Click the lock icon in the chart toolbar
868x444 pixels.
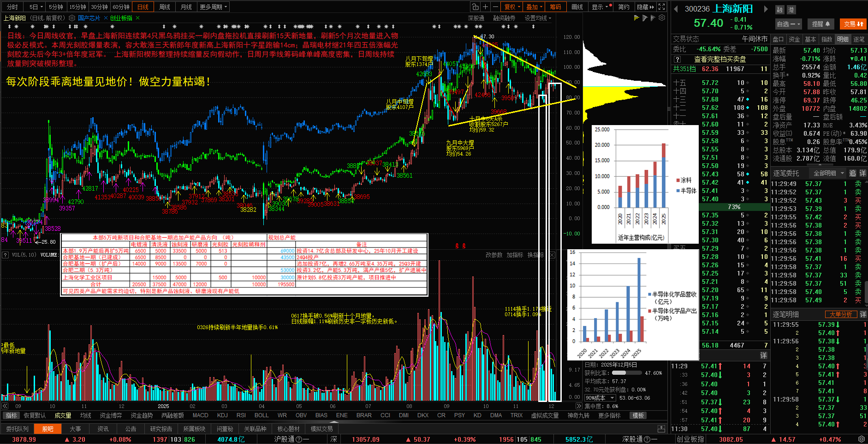(x=475, y=7)
